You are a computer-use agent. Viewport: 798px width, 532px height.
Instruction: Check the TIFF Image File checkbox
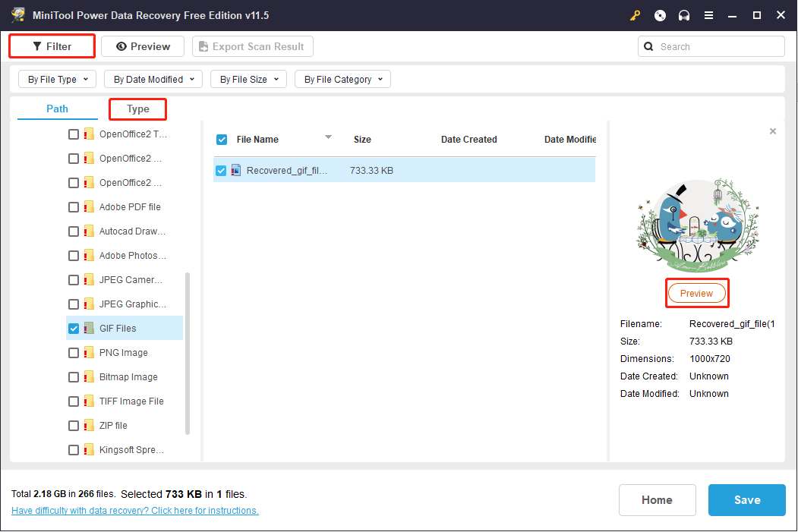74,401
